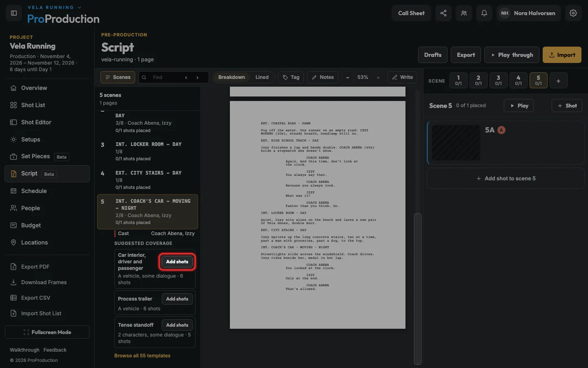Image resolution: width=588 pixels, height=368 pixels.
Task: Select scene 3 tab
Action: (x=498, y=81)
